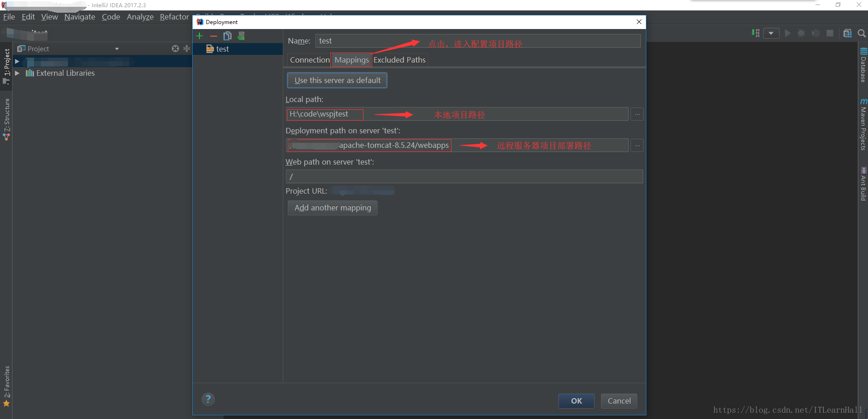Select External Libraries in the project tree
This screenshot has height=419, width=868.
[x=65, y=73]
